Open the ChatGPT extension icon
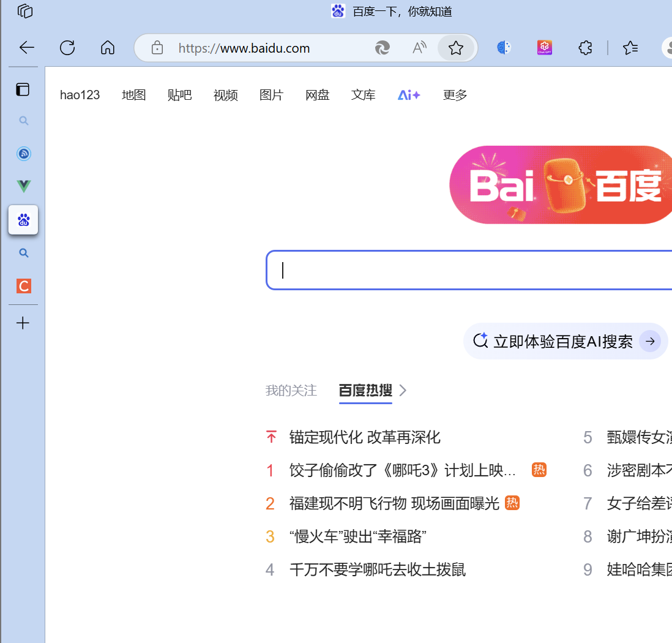The image size is (672, 643). point(545,47)
